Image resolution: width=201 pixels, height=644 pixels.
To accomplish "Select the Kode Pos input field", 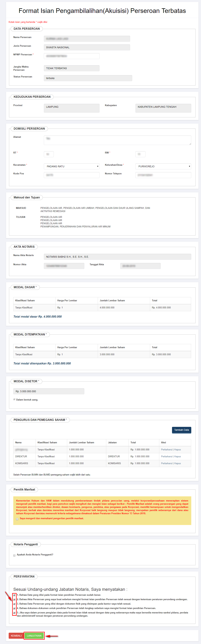I will tap(71, 175).
